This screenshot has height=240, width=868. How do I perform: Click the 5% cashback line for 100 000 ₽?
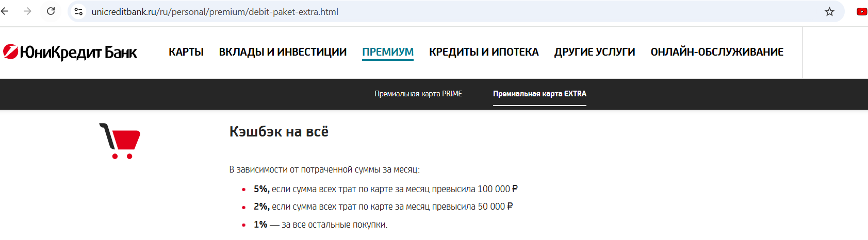[x=386, y=189]
